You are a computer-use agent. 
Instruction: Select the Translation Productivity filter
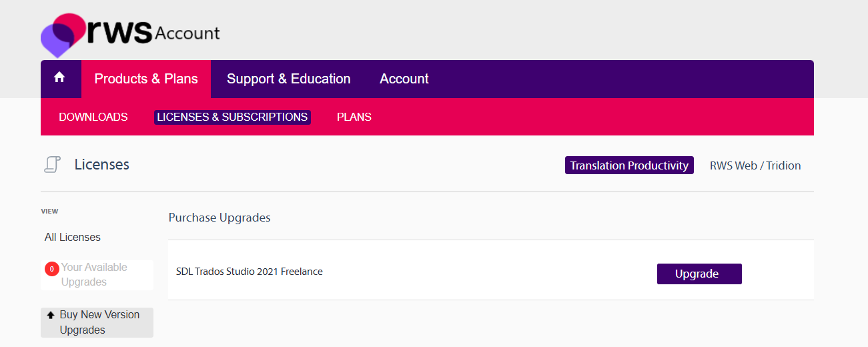point(628,165)
